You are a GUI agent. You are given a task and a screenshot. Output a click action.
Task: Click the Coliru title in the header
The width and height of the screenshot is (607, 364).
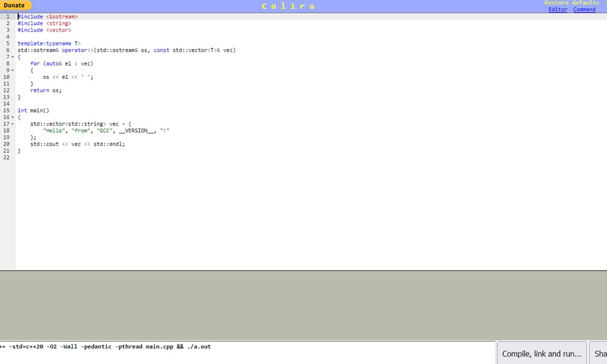click(288, 6)
